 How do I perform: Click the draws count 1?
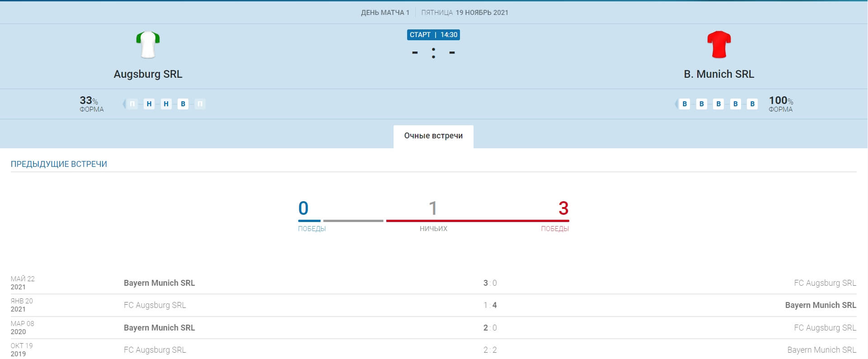pyautogui.click(x=433, y=208)
